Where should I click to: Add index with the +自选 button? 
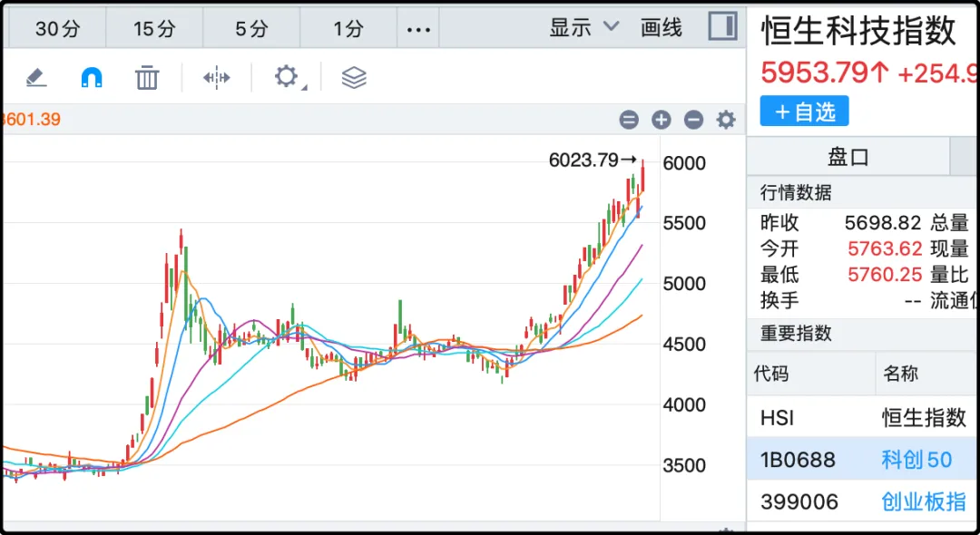click(804, 112)
